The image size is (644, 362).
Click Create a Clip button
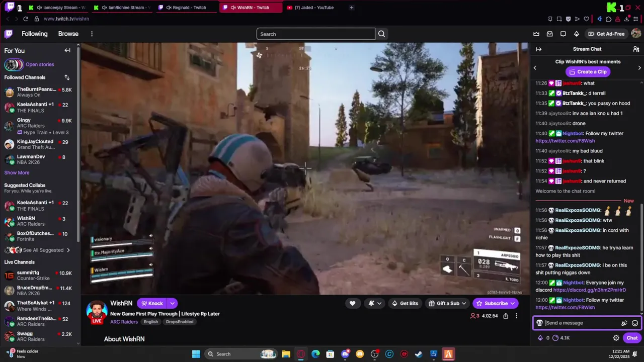pyautogui.click(x=587, y=71)
